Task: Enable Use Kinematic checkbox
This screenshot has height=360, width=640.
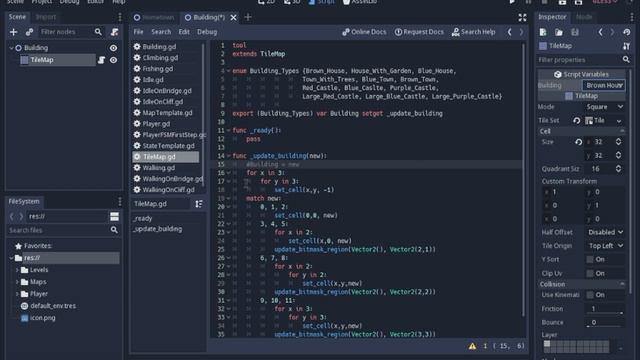Action: pyautogui.click(x=590, y=295)
